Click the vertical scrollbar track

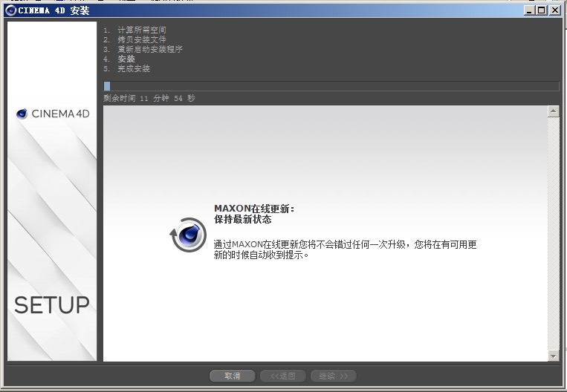click(x=554, y=233)
